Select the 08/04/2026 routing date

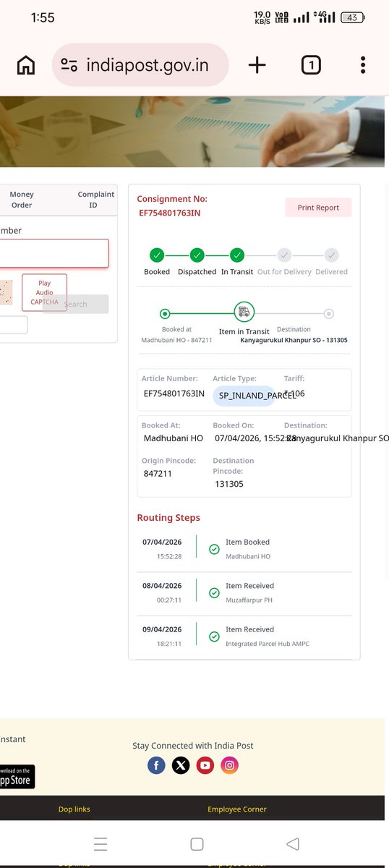tap(162, 586)
